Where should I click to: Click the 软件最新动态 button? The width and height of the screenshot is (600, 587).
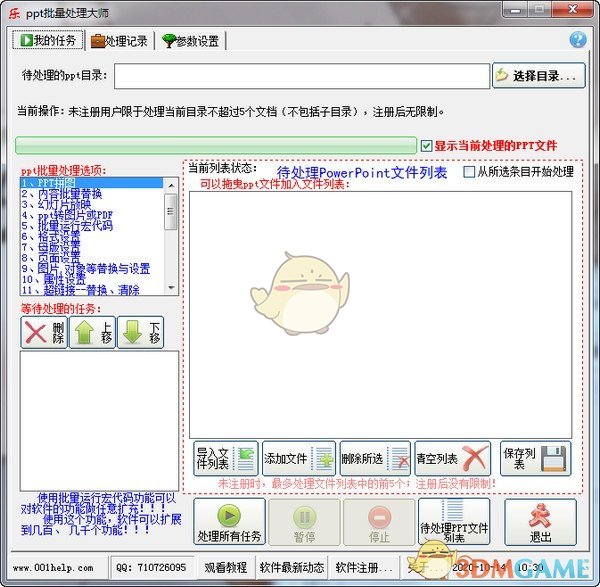[x=292, y=567]
